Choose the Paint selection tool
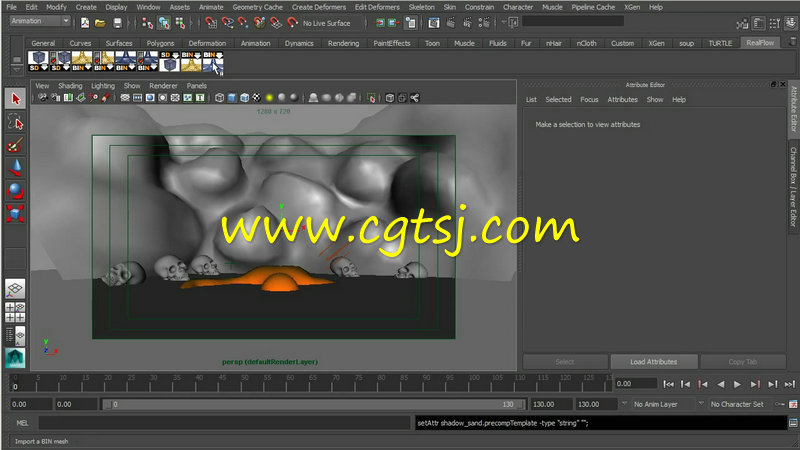This screenshot has width=800, height=450. pos(15,145)
